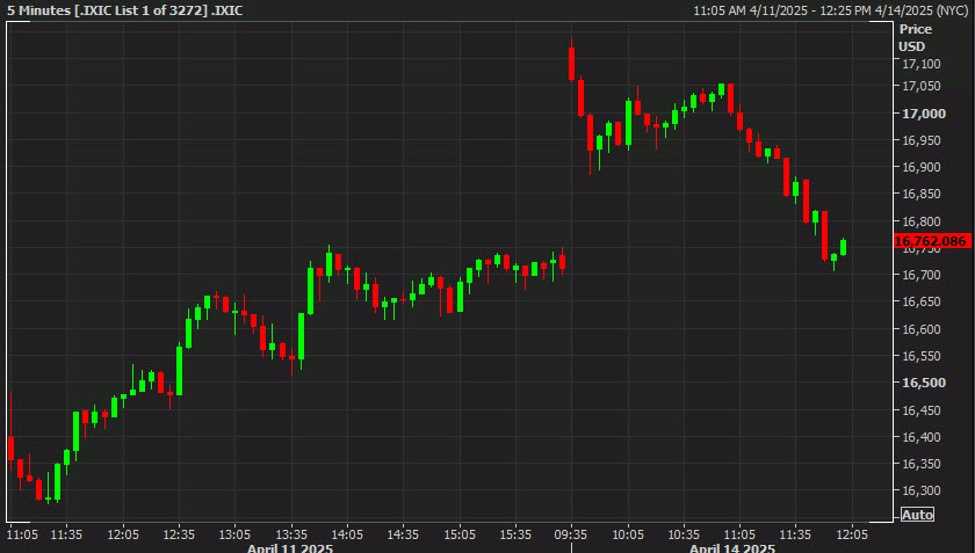975x553 pixels.
Task: Click the red 16,762.086 current price tag
Action: (930, 241)
